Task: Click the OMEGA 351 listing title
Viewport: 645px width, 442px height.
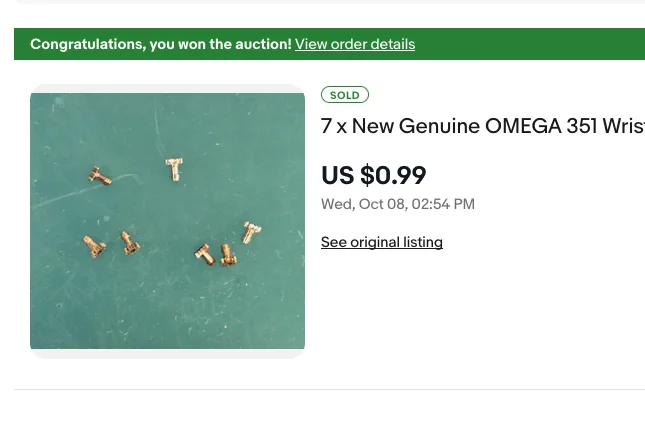Action: (x=482, y=126)
